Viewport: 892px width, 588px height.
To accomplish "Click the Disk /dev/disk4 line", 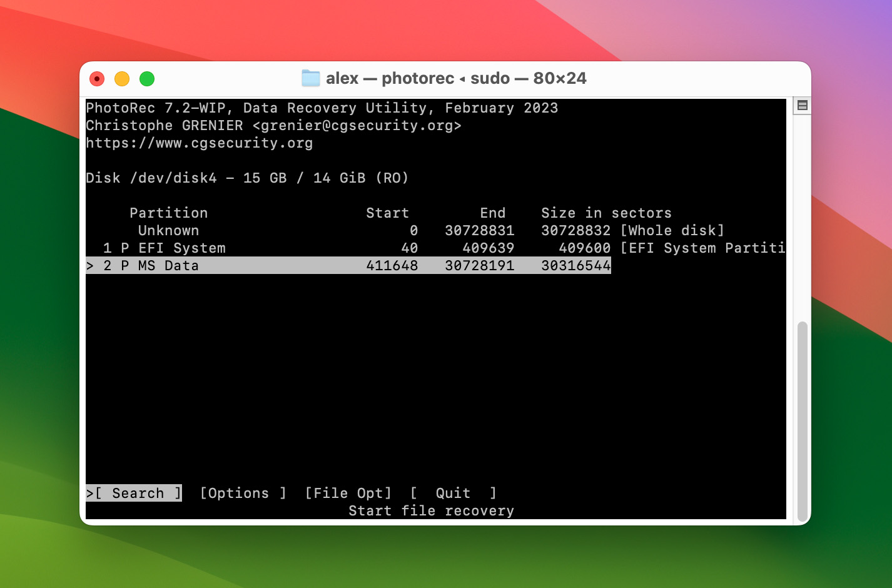I will (x=248, y=178).
